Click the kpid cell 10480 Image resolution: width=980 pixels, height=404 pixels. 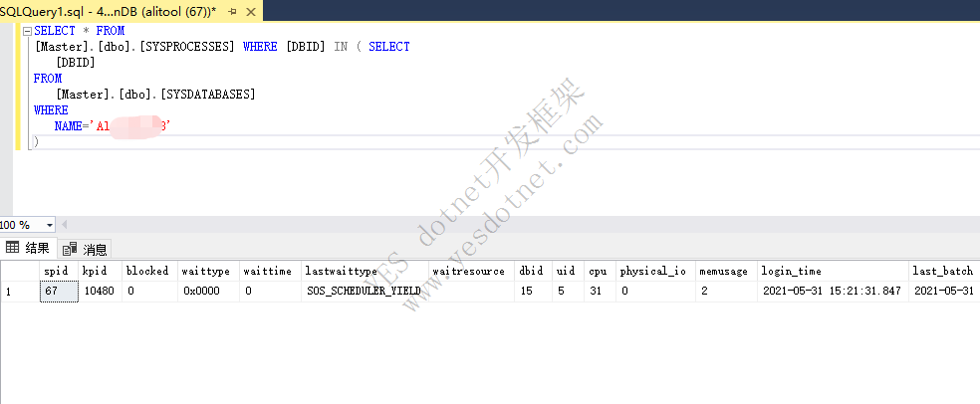(100, 291)
